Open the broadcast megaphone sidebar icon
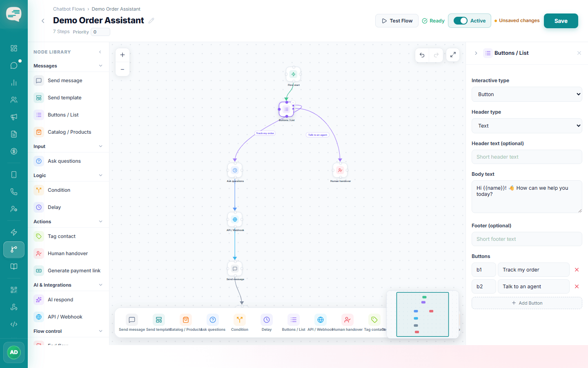Screen dimensions: 588x368 point(14,117)
